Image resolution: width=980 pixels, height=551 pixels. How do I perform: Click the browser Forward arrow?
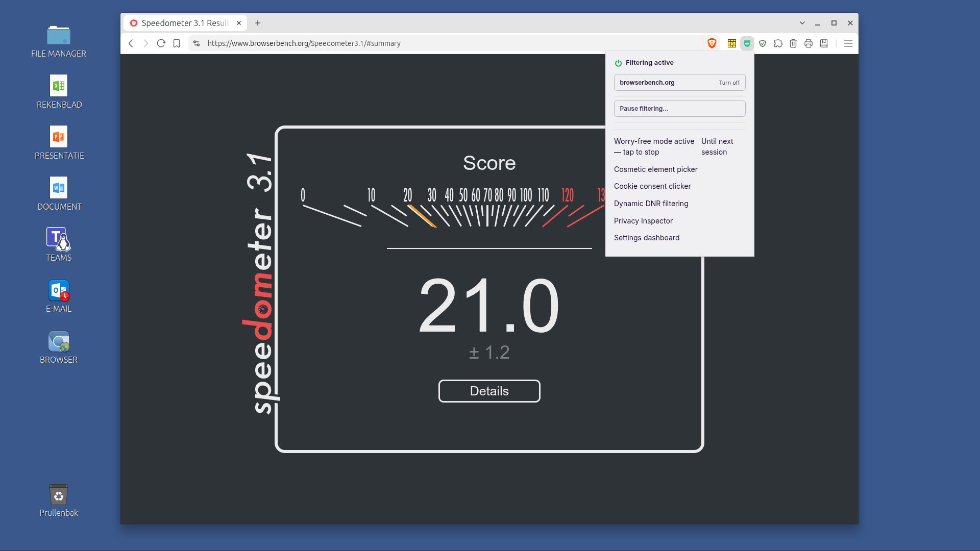[146, 43]
